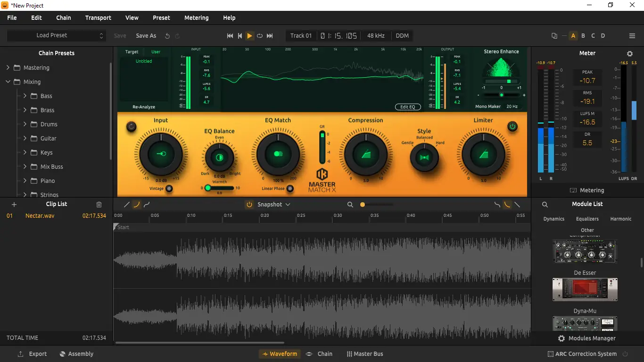Open the Assembly view
Viewport: 644px width, 362px height.
pos(76,354)
